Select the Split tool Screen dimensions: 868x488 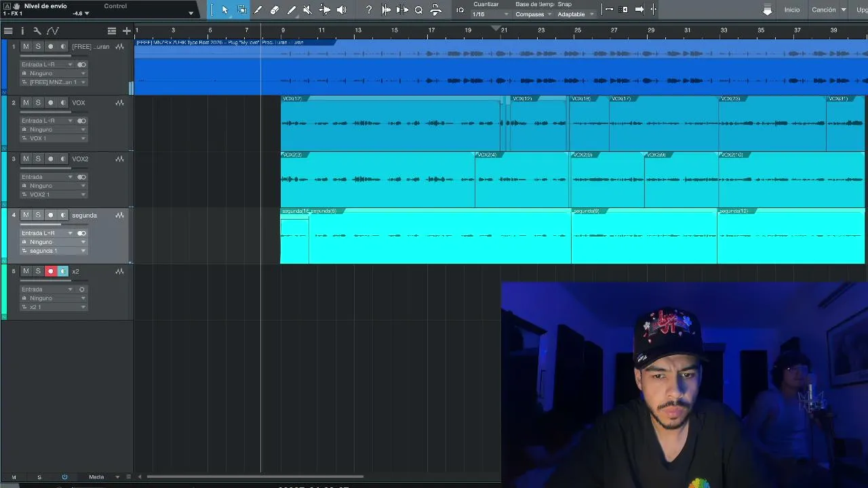[x=258, y=9]
